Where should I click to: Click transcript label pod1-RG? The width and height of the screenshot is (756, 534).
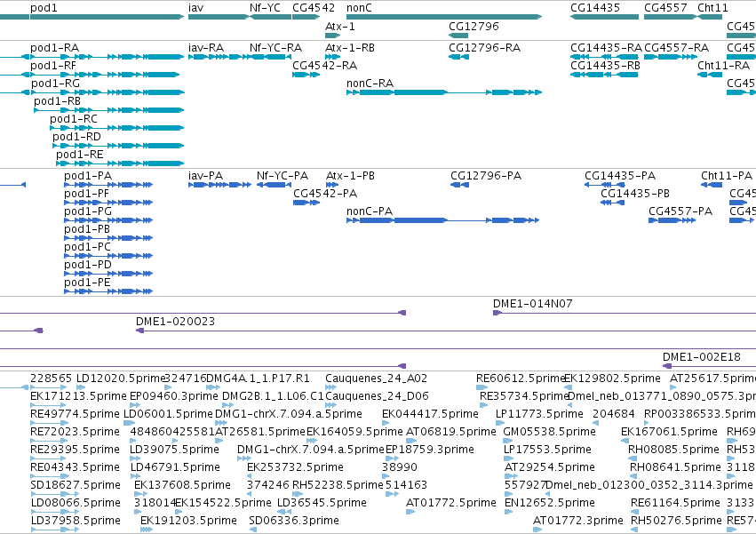point(55,84)
